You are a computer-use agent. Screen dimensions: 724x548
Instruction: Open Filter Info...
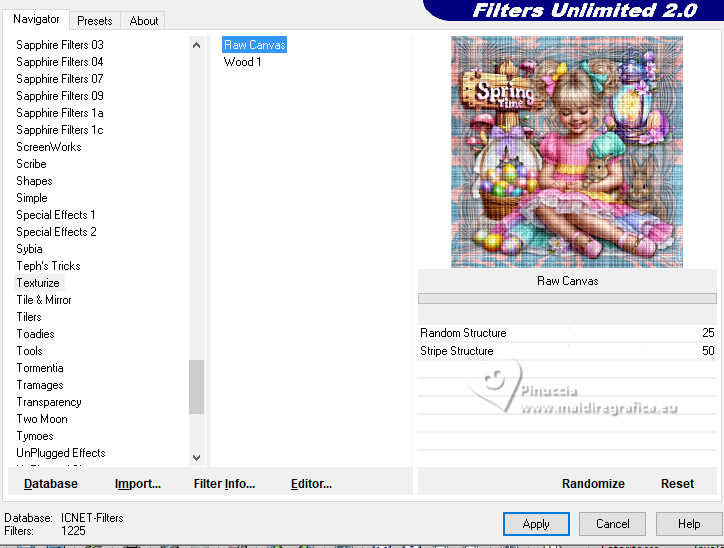click(x=224, y=484)
